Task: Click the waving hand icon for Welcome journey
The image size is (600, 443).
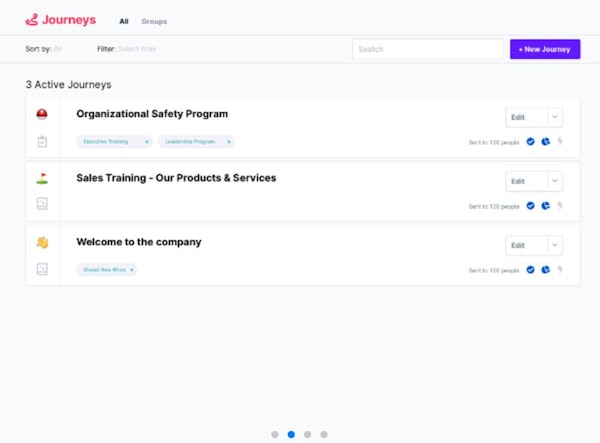Action: pos(42,242)
